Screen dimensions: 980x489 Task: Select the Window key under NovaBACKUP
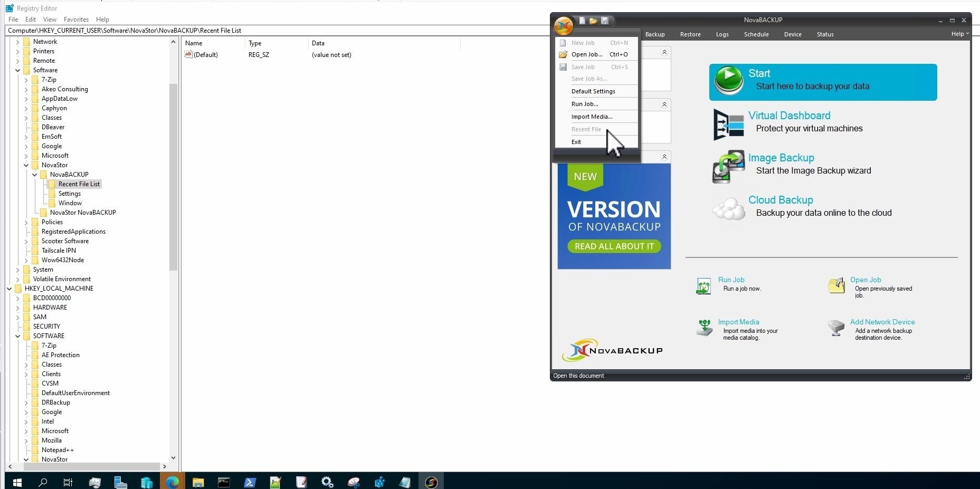click(x=70, y=203)
